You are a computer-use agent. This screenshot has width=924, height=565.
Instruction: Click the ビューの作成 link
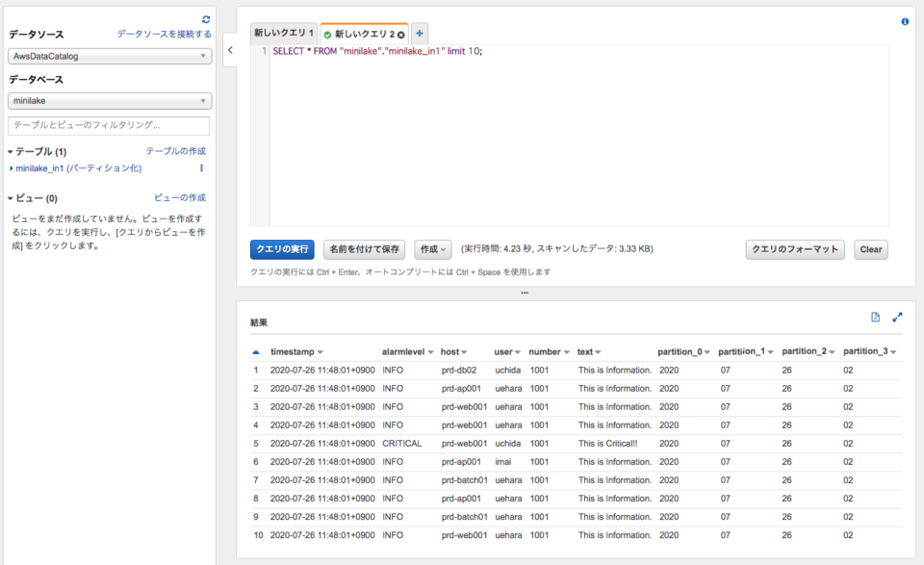click(x=180, y=198)
